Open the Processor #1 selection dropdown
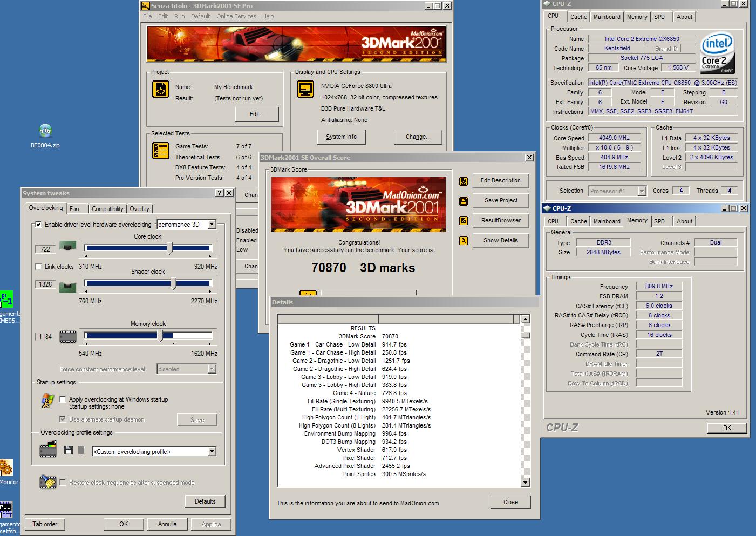 tap(642, 191)
